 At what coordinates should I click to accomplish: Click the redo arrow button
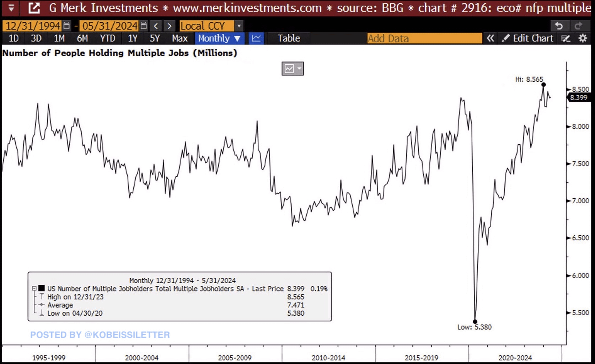click(x=578, y=26)
